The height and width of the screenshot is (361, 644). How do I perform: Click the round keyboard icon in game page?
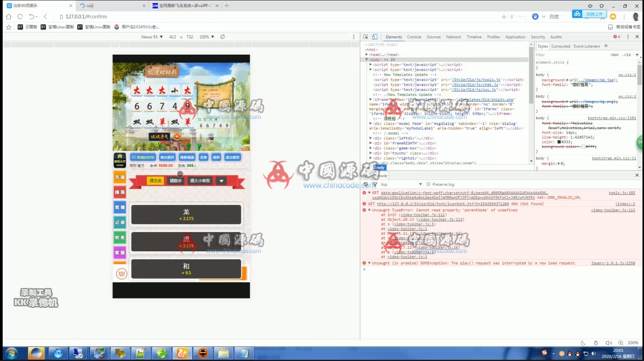point(122,274)
